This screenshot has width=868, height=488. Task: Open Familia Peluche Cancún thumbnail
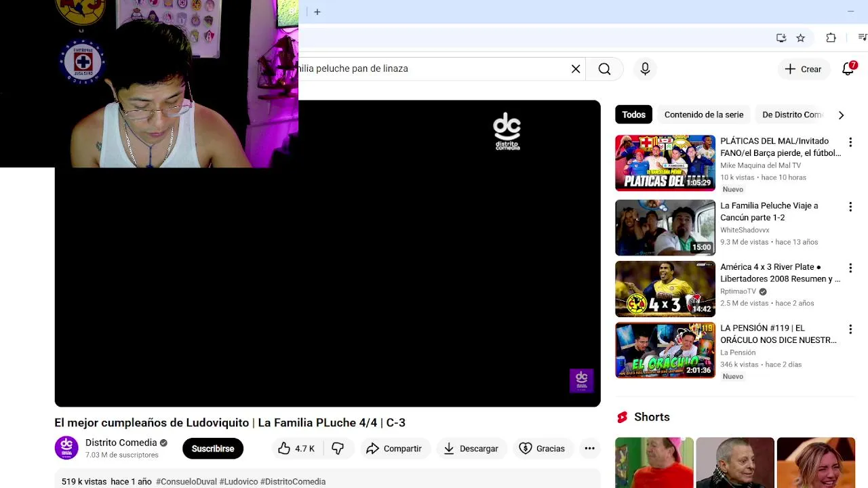point(665,228)
